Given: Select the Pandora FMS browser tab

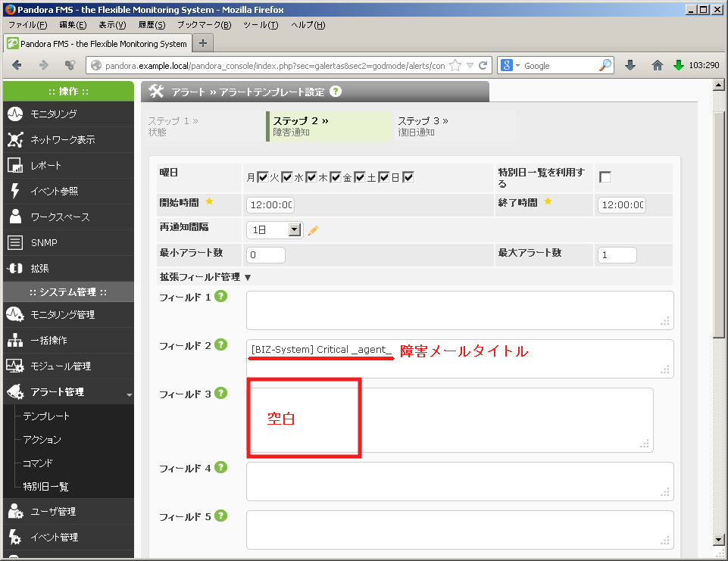Looking at the screenshot, I should tap(97, 44).
